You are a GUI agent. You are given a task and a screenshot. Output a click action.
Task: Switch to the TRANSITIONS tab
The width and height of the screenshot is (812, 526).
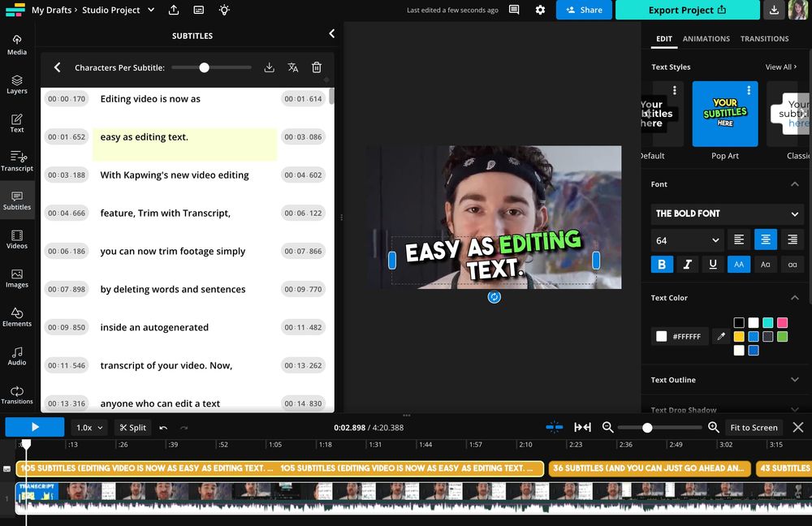[x=766, y=38]
